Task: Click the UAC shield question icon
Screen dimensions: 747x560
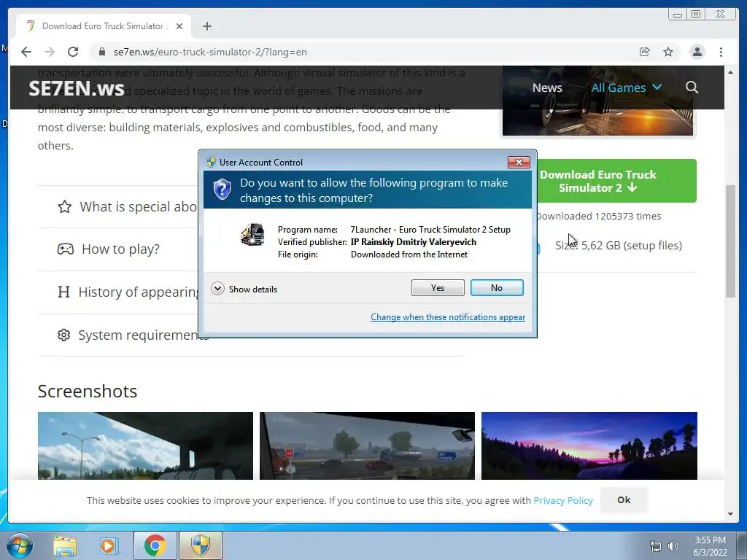Action: 222,190
